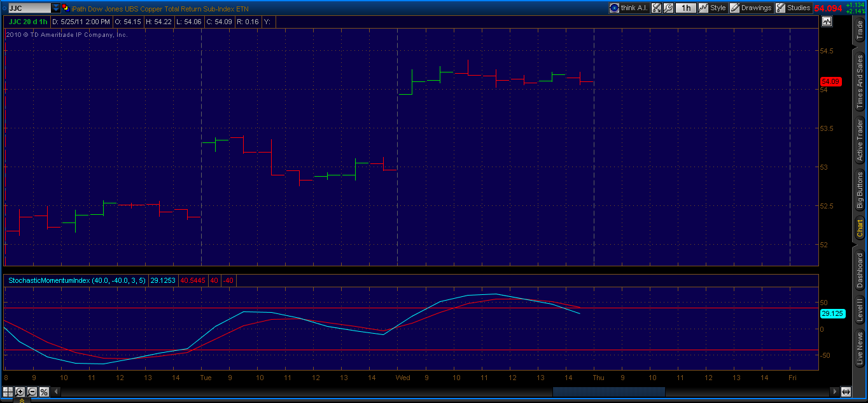Click the zoom out magnifier icon
Screen dimensions: 868x403
[x=32, y=392]
